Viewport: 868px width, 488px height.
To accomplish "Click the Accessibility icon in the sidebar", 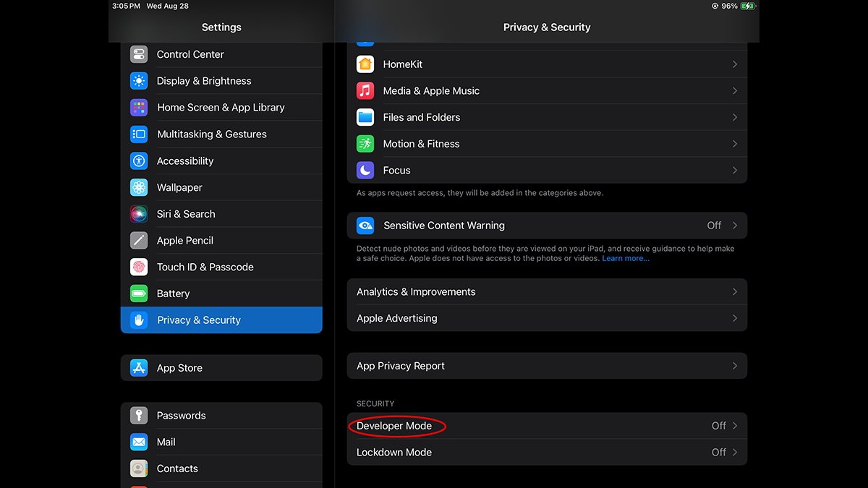I will pos(139,160).
